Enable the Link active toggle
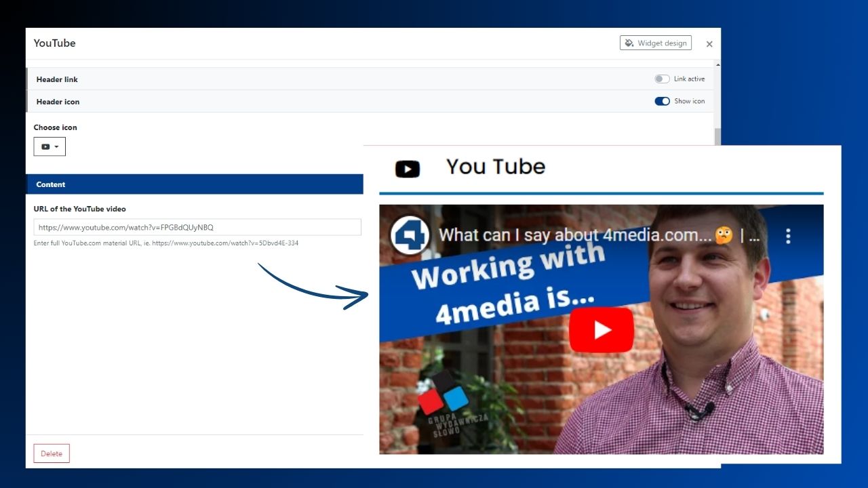868x488 pixels. 662,79
